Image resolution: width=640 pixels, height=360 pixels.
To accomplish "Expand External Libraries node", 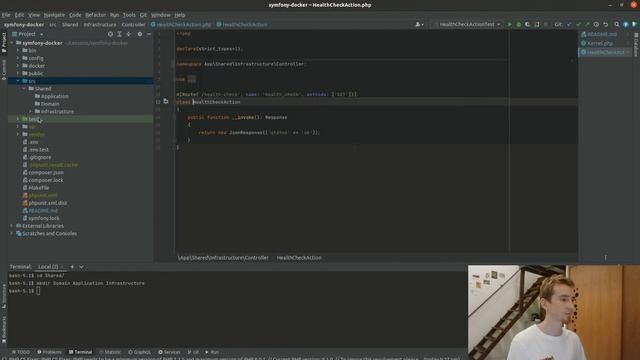I will 12,226.
